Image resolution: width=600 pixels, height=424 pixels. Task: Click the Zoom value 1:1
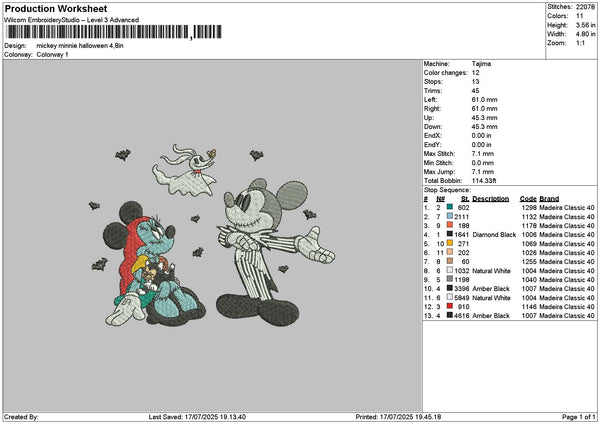tap(580, 43)
